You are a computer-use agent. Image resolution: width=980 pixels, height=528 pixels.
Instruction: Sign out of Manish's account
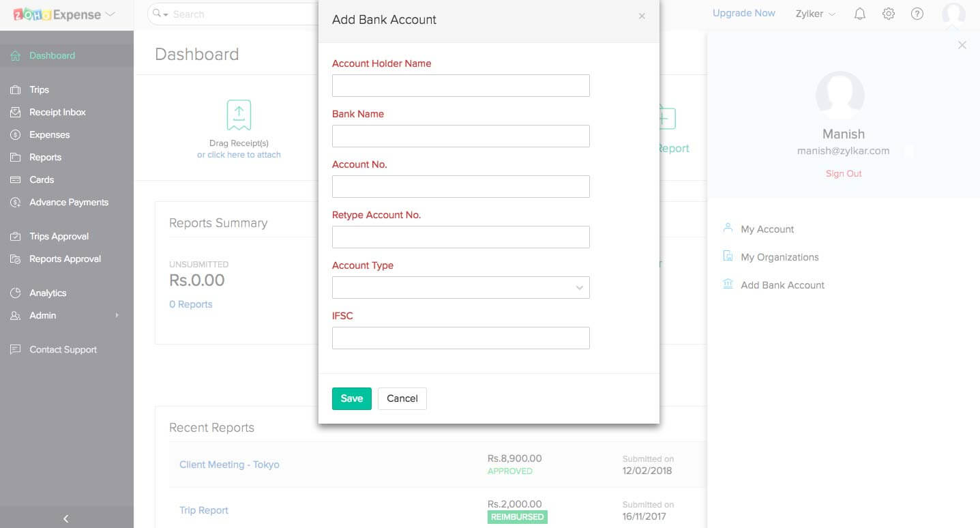[844, 173]
